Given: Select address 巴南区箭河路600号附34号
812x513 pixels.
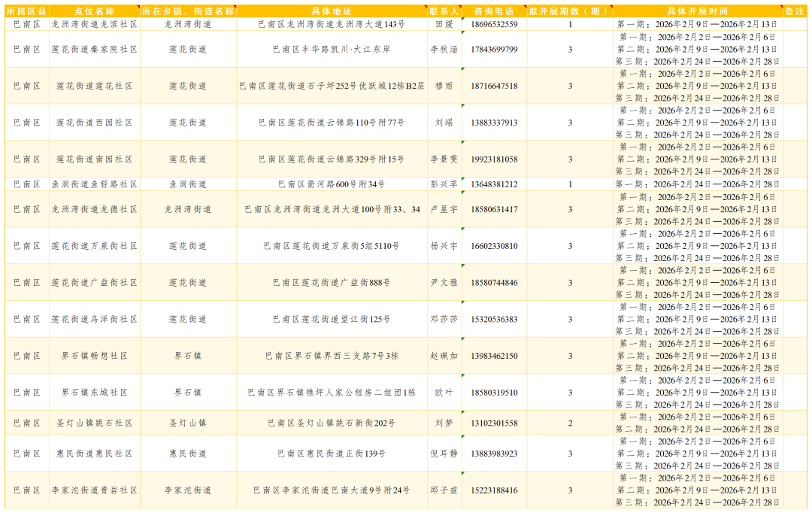Looking at the screenshot, I should click(332, 184).
